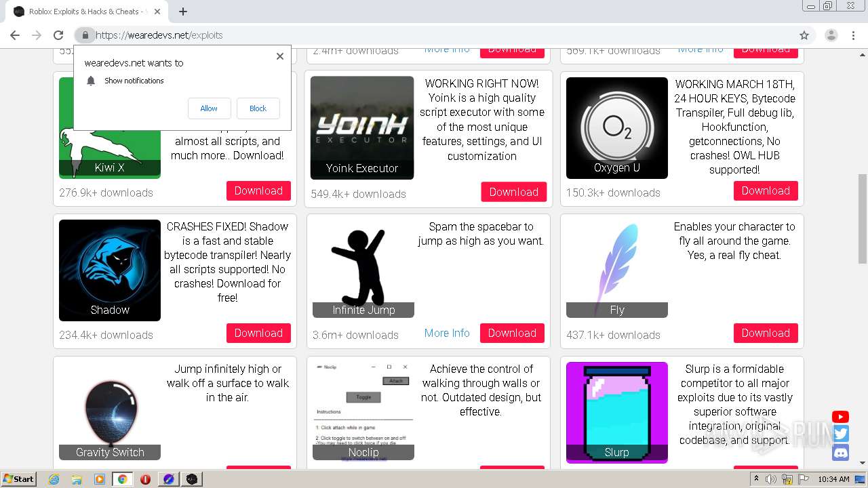Open Shadow hooded figure thumbnail
868x488 pixels.
[110, 270]
